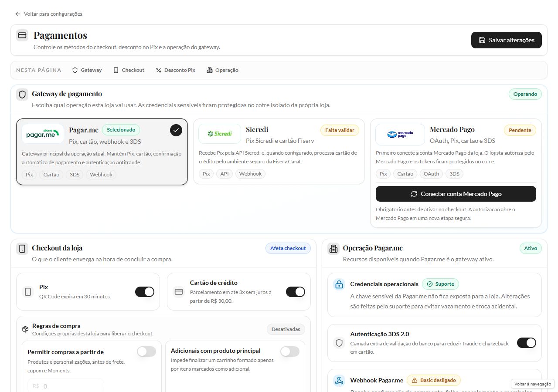The width and height of the screenshot is (558, 392).
Task: Click the building icon next to Operação nav
Action: [210, 70]
